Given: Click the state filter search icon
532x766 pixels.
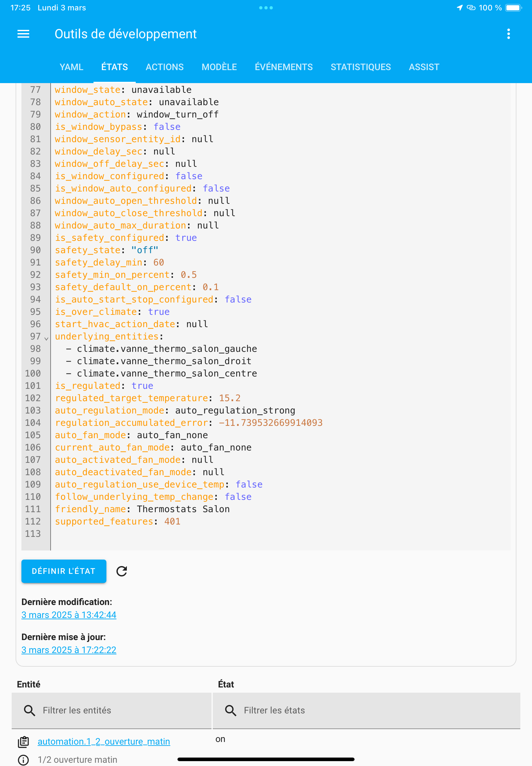Looking at the screenshot, I should [230, 710].
